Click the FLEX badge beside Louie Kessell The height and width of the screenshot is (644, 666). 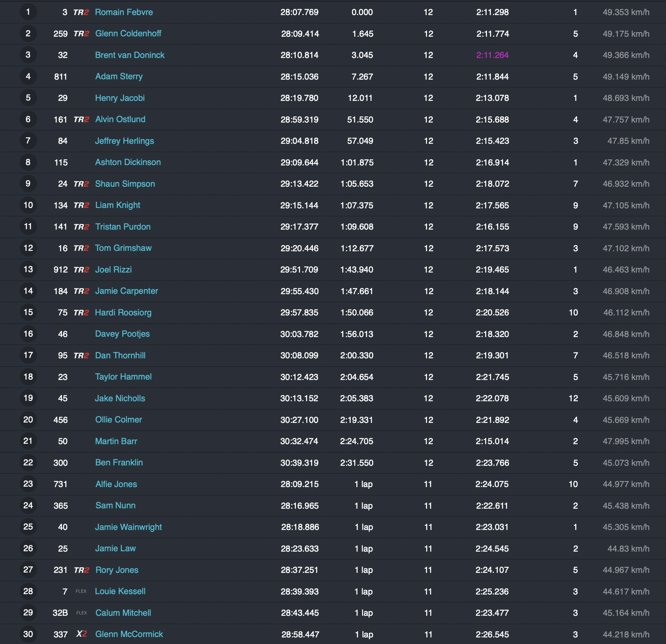(x=81, y=591)
